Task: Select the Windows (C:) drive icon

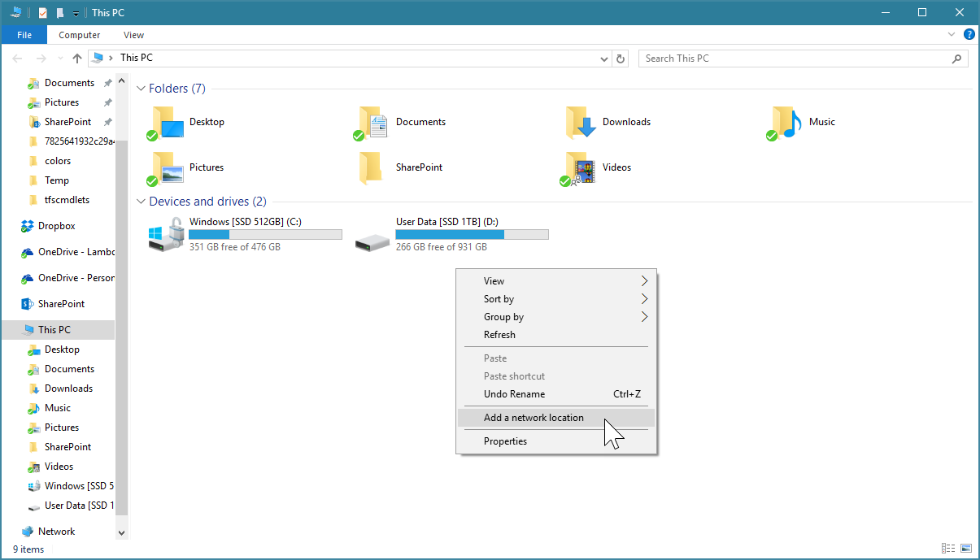Action: coord(166,235)
